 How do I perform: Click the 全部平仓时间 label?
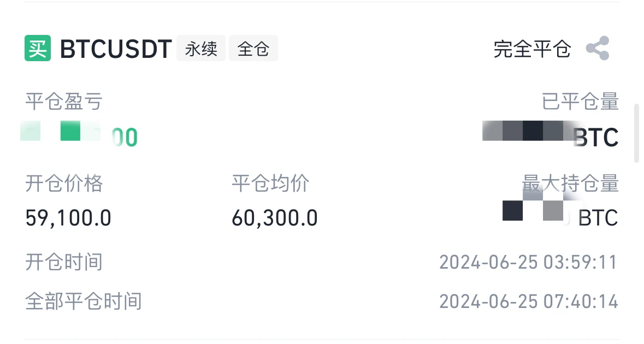[x=84, y=301]
